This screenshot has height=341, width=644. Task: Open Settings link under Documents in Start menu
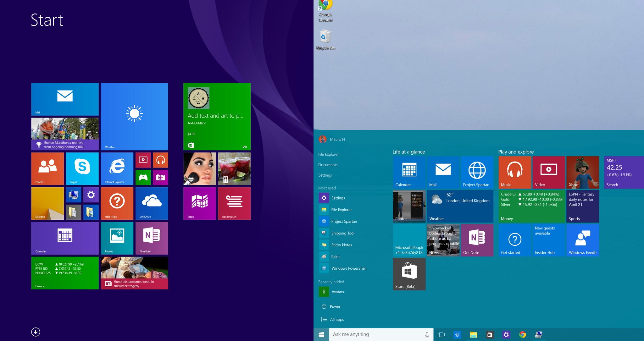(325, 175)
